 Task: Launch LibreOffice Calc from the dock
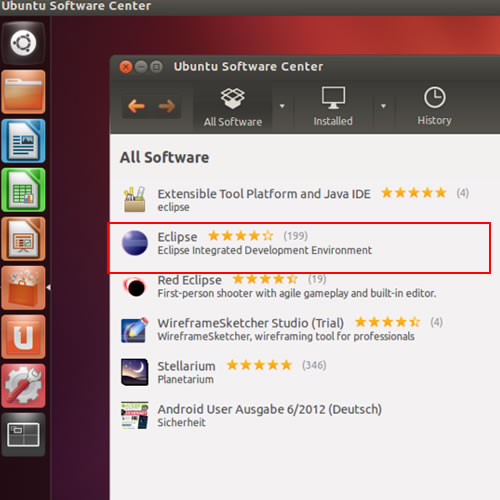(23, 190)
